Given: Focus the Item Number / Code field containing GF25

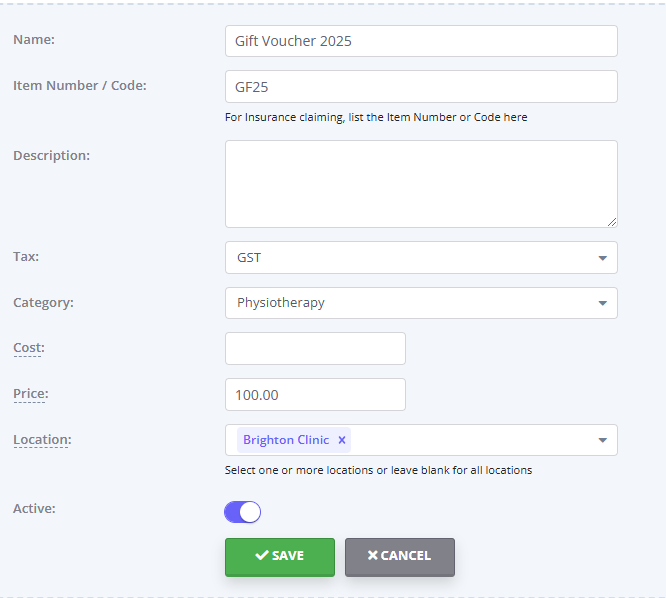Looking at the screenshot, I should coord(421,87).
